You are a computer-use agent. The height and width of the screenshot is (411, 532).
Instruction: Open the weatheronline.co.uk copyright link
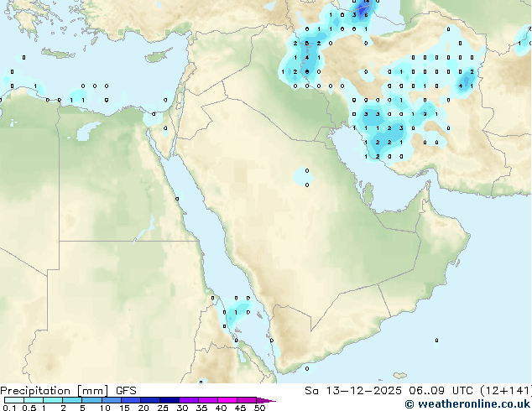click(467, 404)
